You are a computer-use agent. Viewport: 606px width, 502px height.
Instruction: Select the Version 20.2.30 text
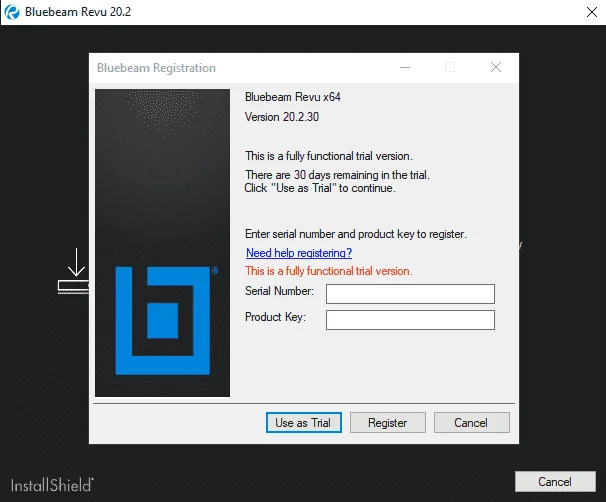click(x=282, y=117)
